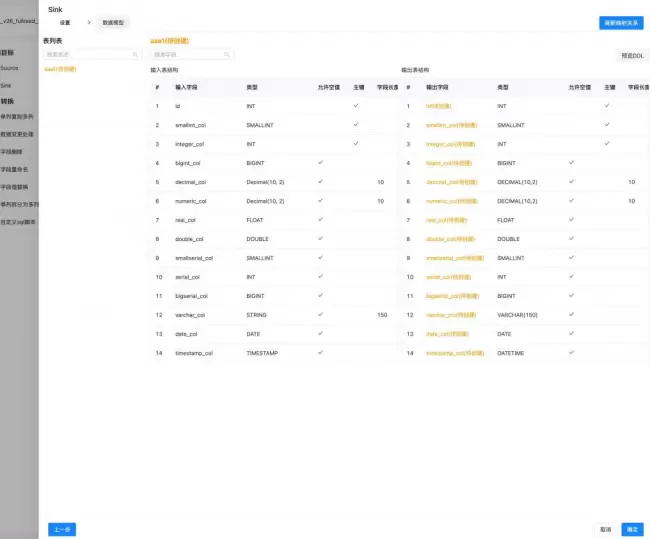Toggle the primary key check for id input row
Image resolution: width=650 pixels, height=539 pixels.
pos(355,105)
